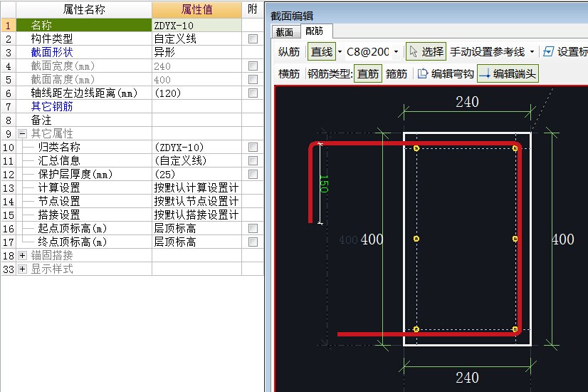Click the 附 column header

[253, 9]
